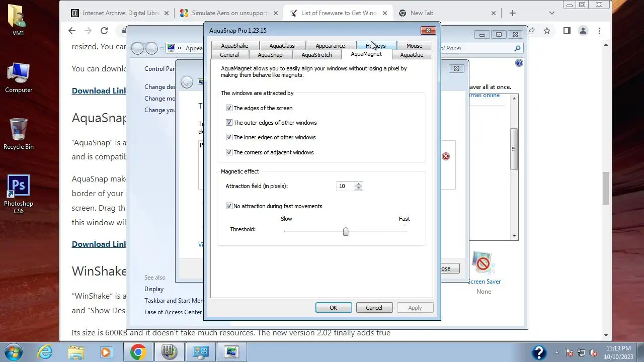
Task: Open Control Panel help with the blue question icon
Action: click(519, 63)
